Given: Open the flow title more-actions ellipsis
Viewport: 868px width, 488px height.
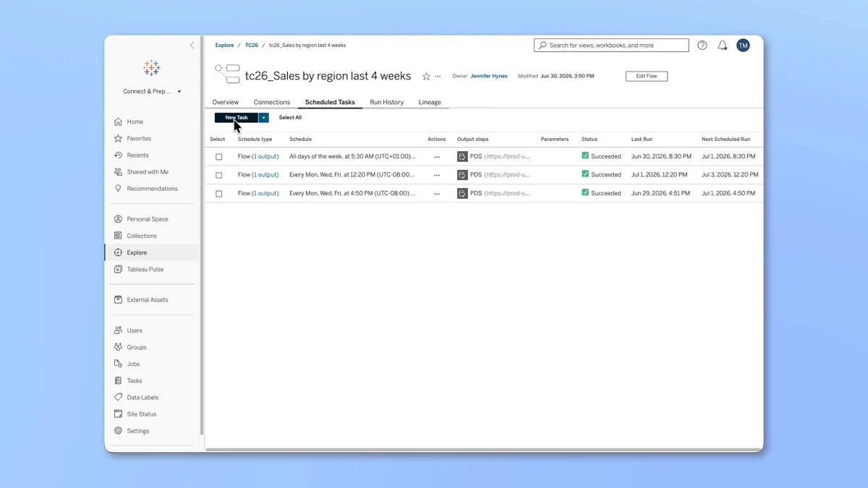Looking at the screenshot, I should click(x=438, y=76).
